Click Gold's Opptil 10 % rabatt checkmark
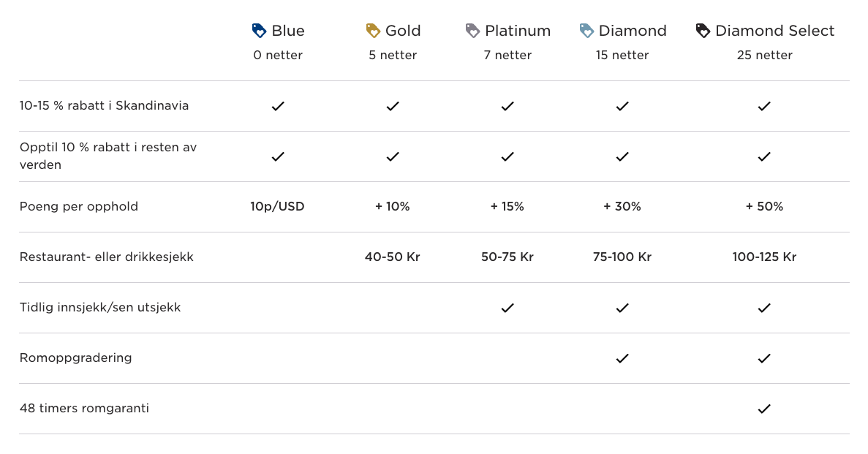 coord(393,156)
